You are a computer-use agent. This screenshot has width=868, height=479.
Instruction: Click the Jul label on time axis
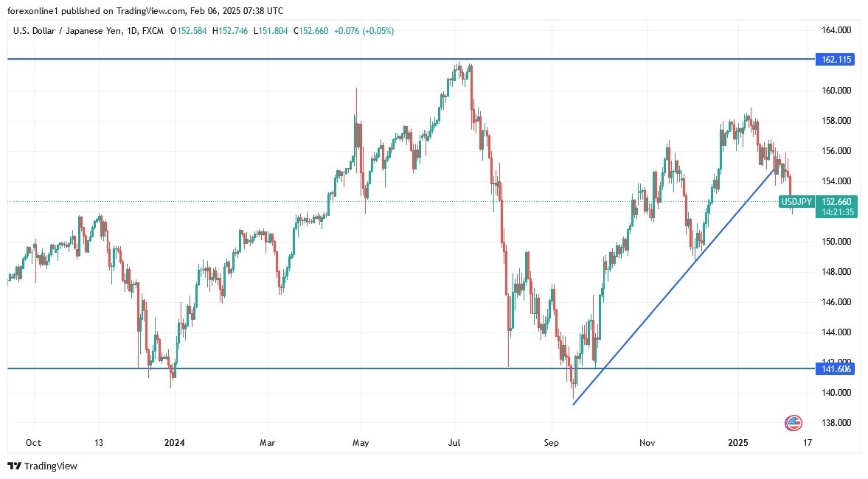click(x=454, y=443)
